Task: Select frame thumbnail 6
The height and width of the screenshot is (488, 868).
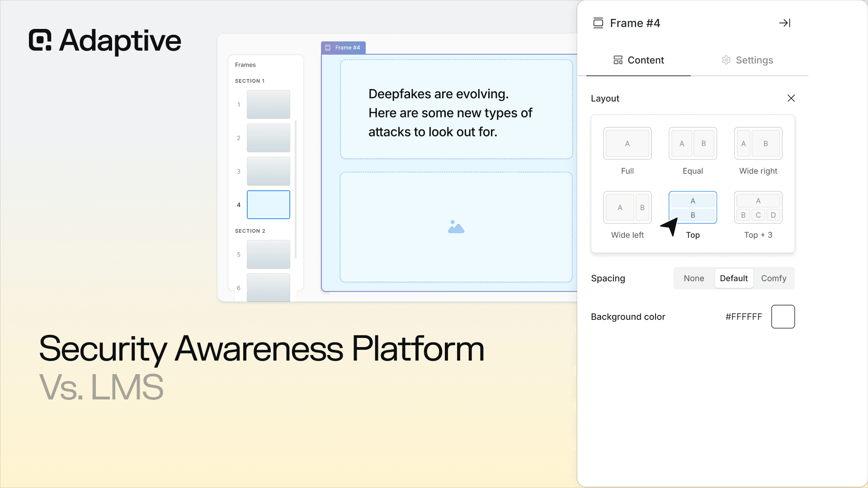Action: [x=269, y=287]
